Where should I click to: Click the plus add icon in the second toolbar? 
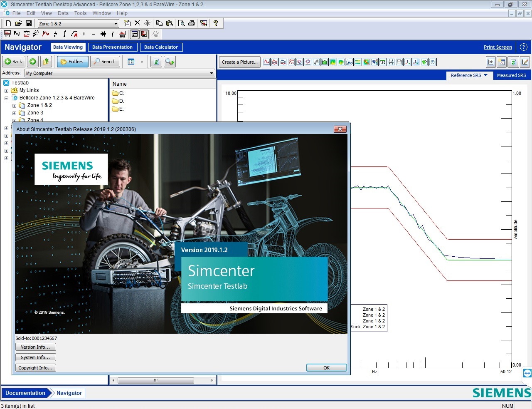pos(84,34)
